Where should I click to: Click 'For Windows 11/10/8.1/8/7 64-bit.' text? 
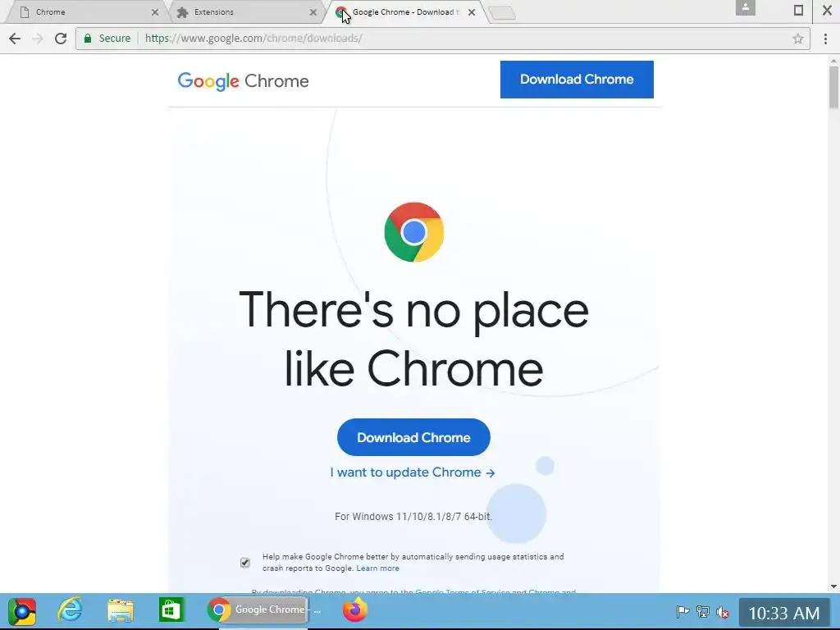(413, 517)
